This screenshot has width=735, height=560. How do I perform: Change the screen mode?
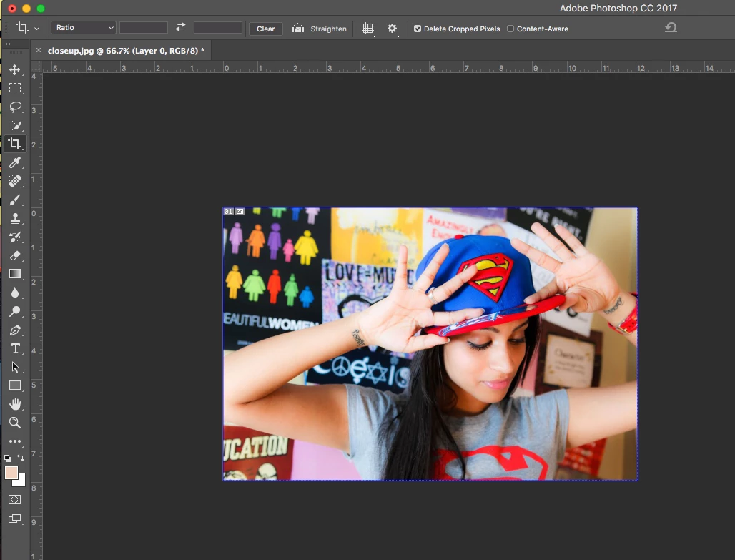click(x=14, y=519)
